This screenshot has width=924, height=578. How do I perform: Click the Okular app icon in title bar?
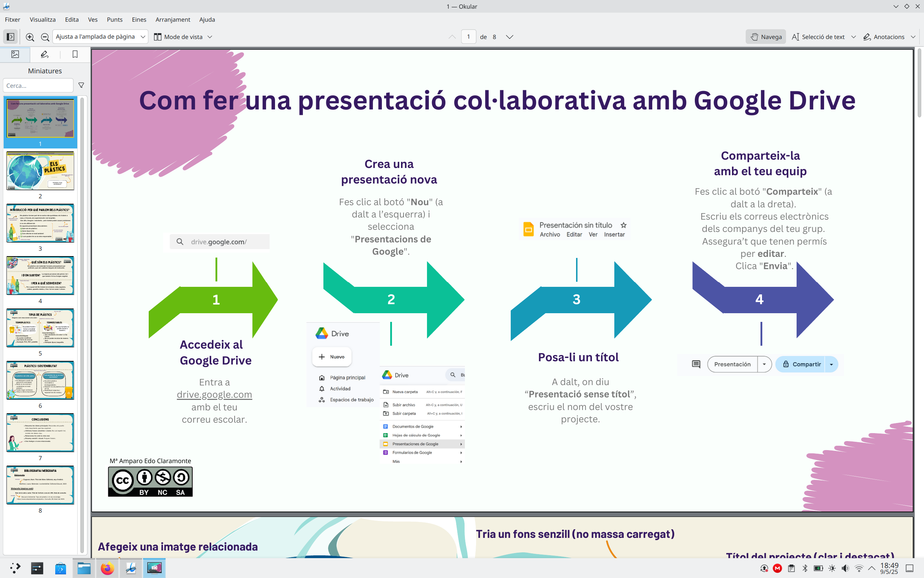(x=6, y=6)
